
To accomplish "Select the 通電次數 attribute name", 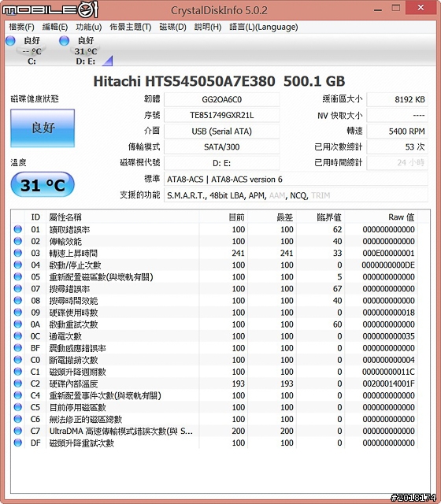I will pos(65,336).
